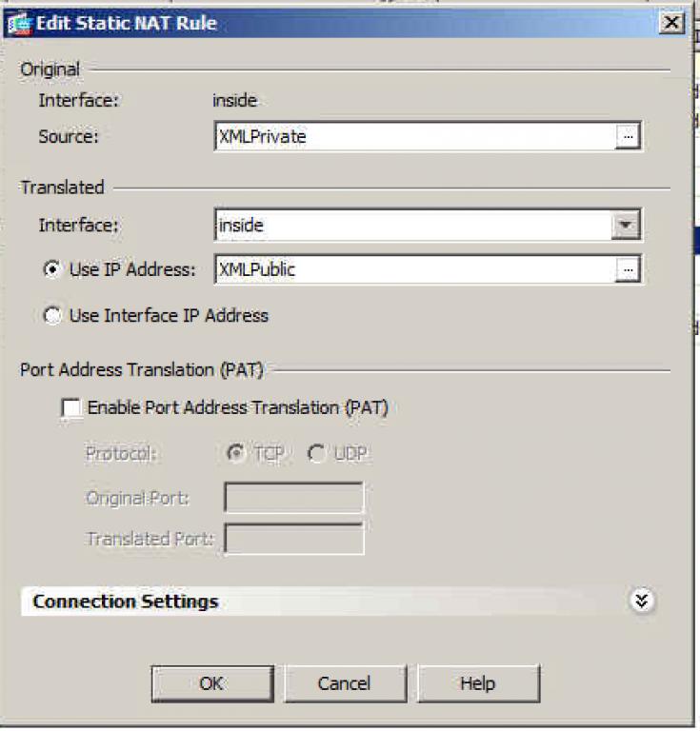Screen dimensions: 700x731
Task: Click the Connection Settings heading text
Action: [126, 602]
